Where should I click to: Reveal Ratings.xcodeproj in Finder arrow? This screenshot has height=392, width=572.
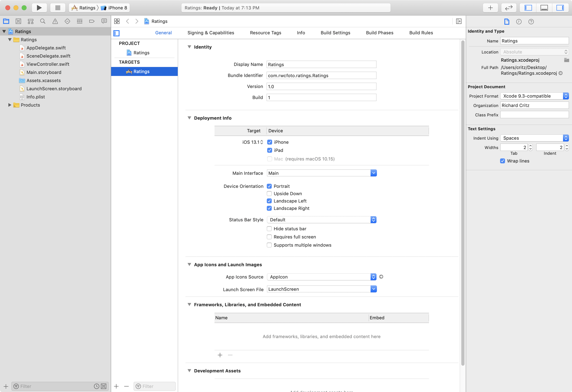tap(561, 73)
